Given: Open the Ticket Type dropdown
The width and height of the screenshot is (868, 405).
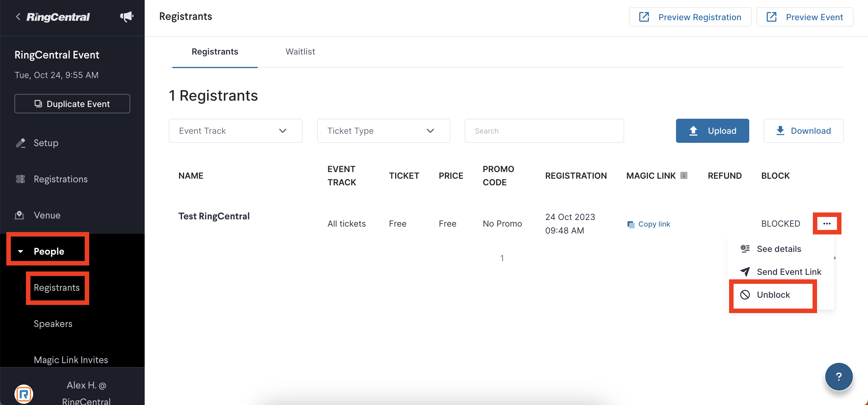Looking at the screenshot, I should click(x=383, y=131).
